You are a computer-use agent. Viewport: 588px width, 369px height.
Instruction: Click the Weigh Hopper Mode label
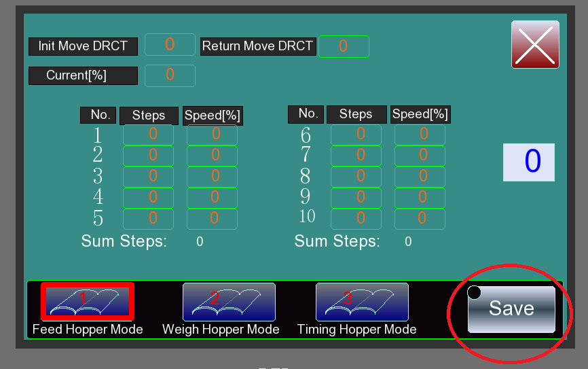coord(221,330)
